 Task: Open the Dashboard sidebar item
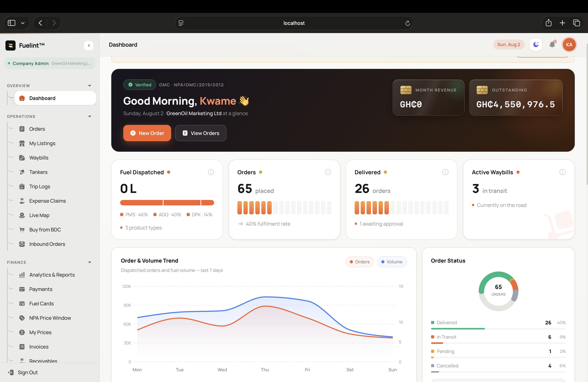point(55,98)
